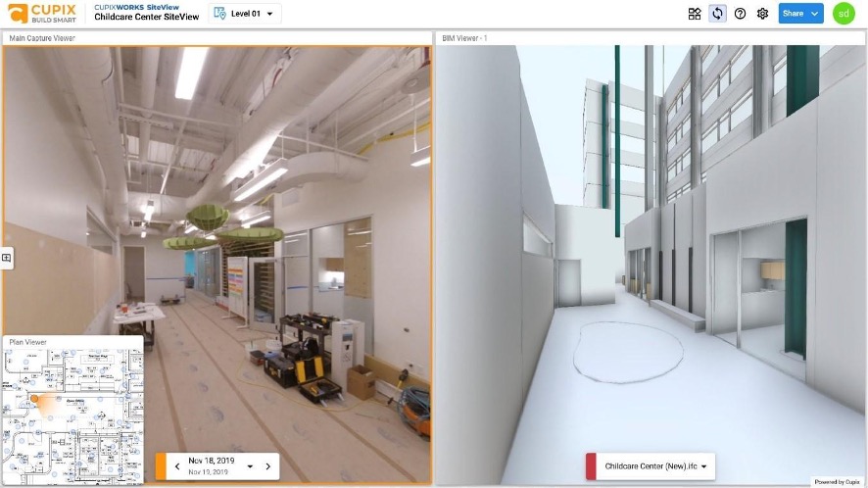The image size is (868, 488).
Task: Open the settings gear icon
Action: tap(762, 14)
